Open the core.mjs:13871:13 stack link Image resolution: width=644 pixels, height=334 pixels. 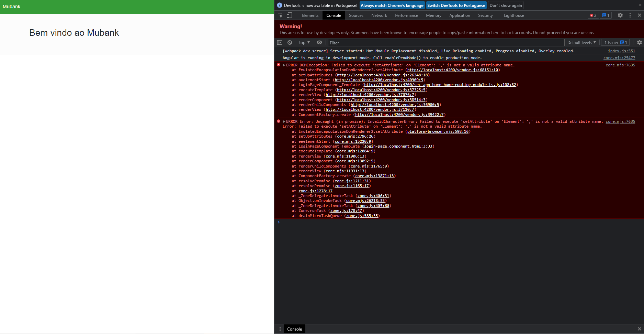(374, 176)
